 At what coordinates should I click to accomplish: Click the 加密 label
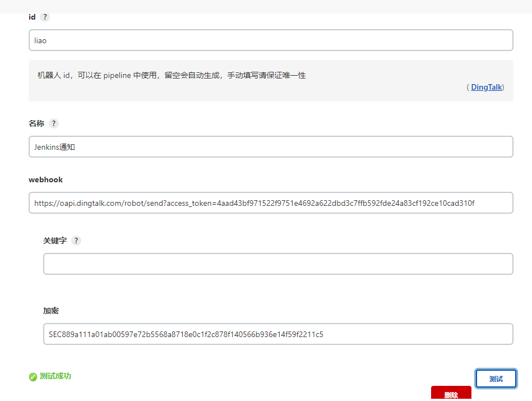click(51, 311)
